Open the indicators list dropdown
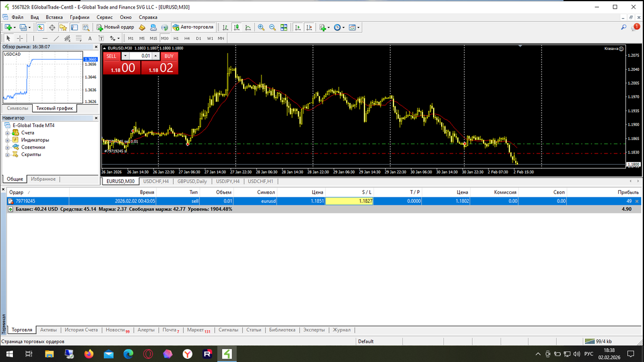Viewport: 644px width, 362px height. (328, 27)
